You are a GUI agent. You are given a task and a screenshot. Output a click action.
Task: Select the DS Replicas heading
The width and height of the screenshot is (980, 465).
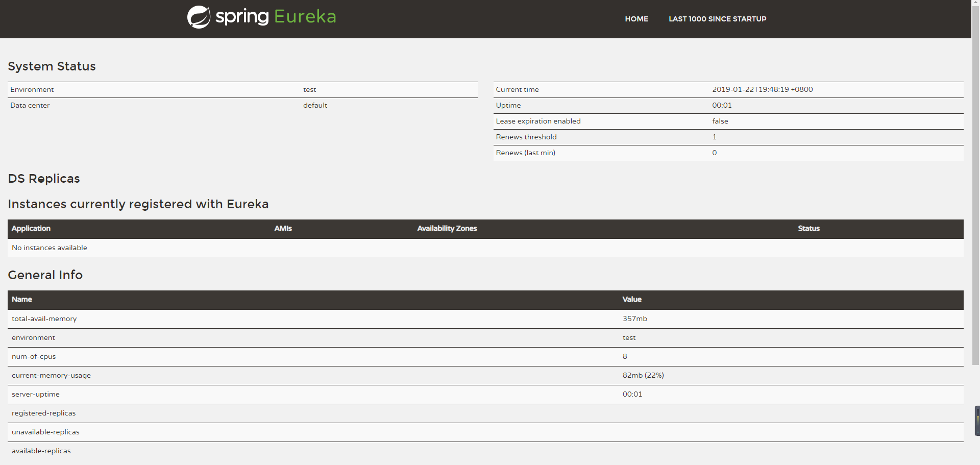44,179
